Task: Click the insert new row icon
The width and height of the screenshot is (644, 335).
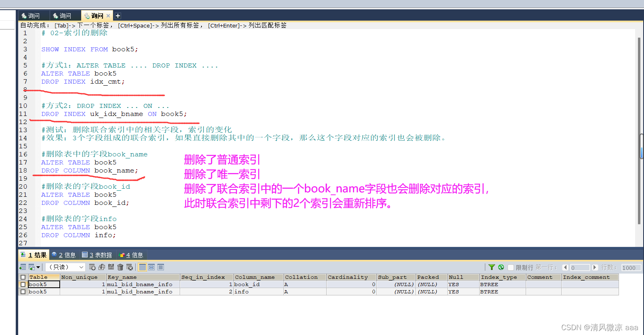Action: click(x=92, y=267)
